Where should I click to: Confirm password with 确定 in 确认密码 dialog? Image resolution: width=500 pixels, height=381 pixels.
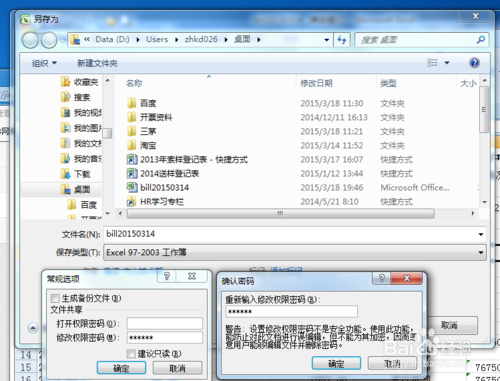(336, 363)
